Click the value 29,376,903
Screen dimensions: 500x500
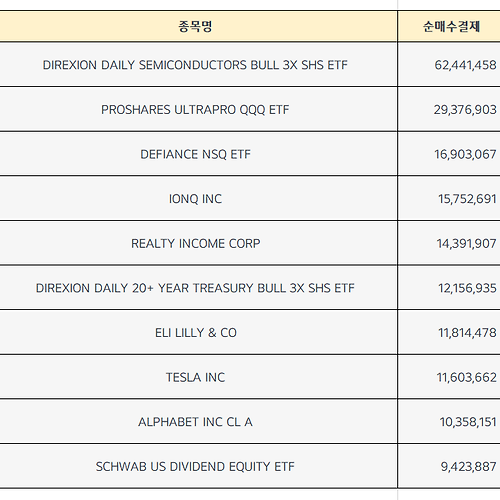pyautogui.click(x=465, y=110)
